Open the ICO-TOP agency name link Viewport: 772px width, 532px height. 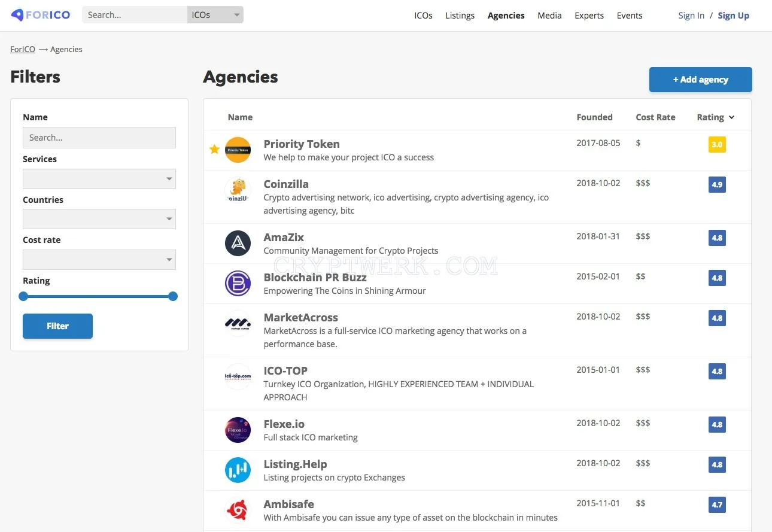coord(285,370)
